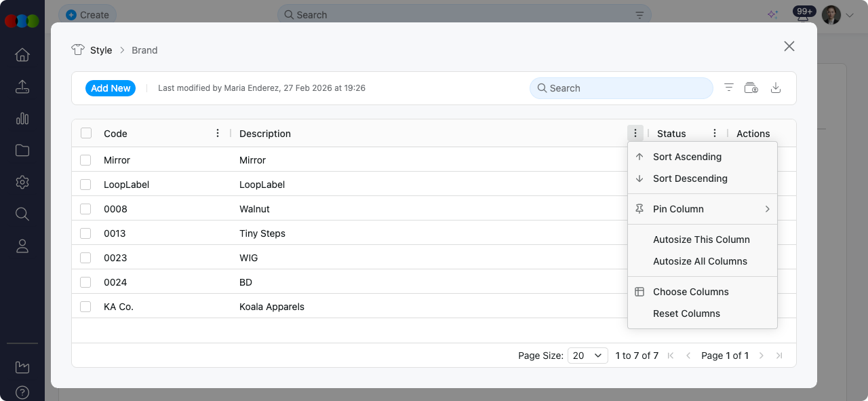
Task: Click the download/export icon on the toolbar
Action: pos(775,88)
